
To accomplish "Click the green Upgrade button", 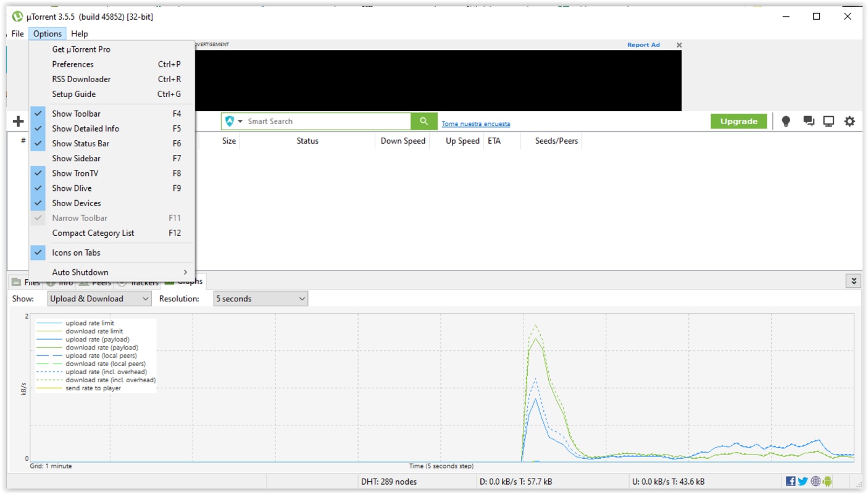I will tap(738, 121).
